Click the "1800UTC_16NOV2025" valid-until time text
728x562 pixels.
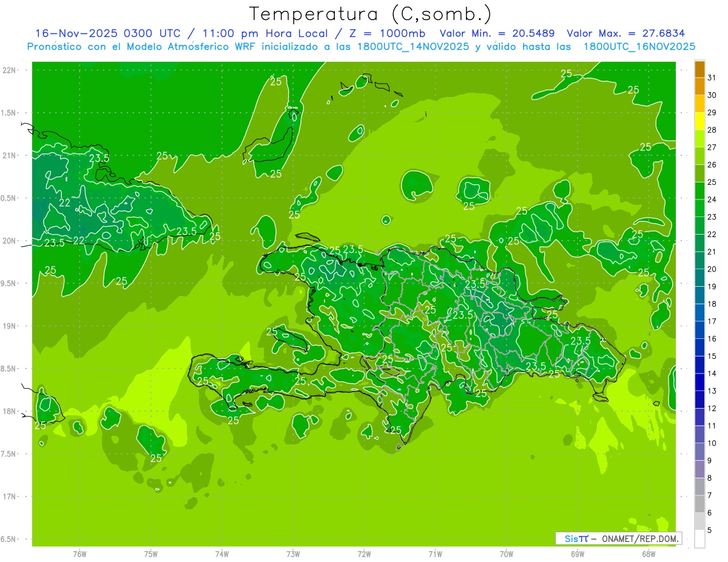639,47
